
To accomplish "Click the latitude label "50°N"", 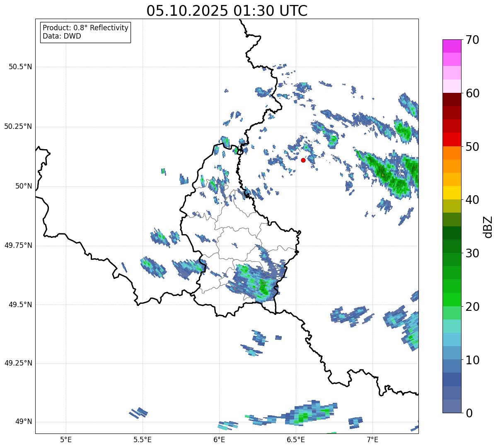I will [x=24, y=186].
